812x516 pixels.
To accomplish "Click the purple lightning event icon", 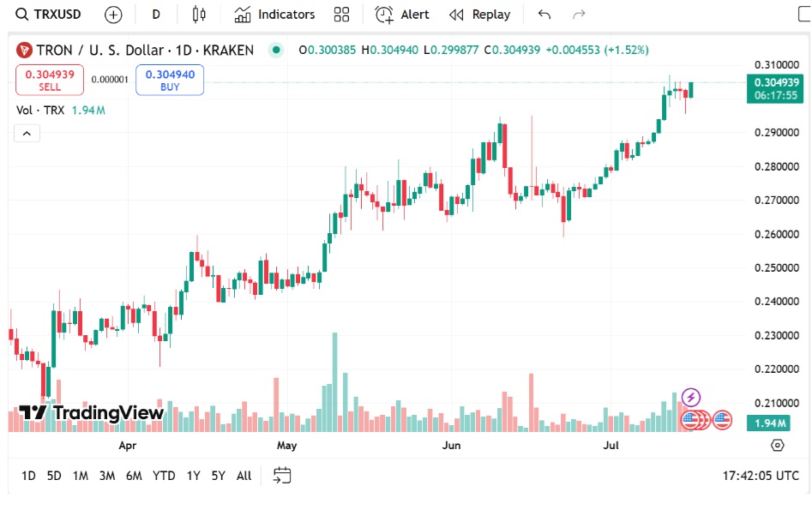I will (691, 397).
